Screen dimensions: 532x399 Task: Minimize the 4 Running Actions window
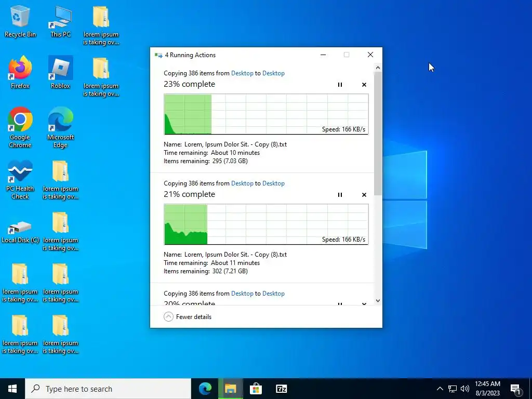point(323,55)
